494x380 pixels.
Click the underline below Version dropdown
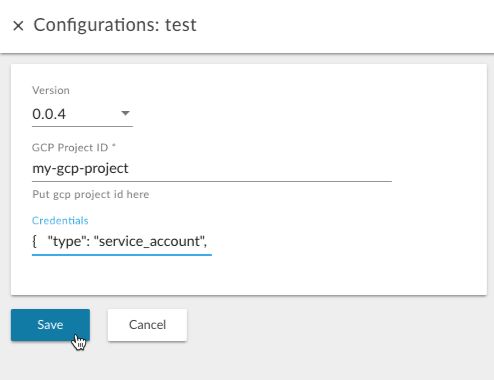pyautogui.click(x=82, y=126)
